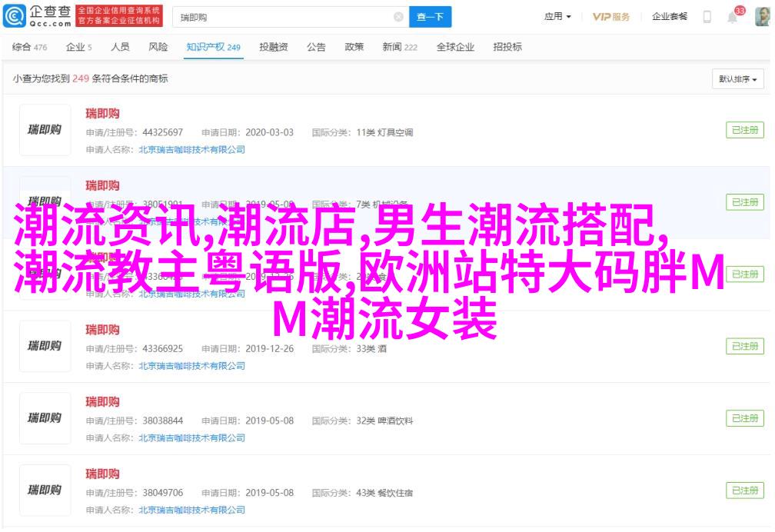Viewport: 775px width, 532px height.
Task: Click 已注册 badge for registration 44325697
Action: tap(745, 130)
